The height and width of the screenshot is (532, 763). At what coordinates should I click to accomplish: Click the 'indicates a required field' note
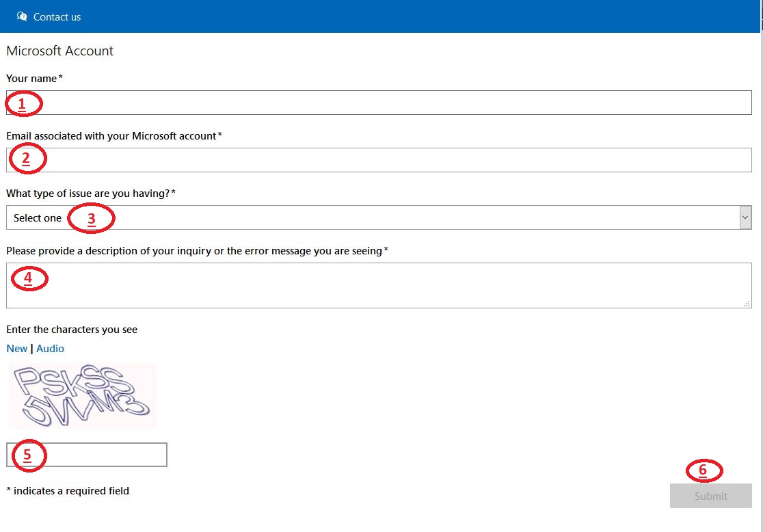68,490
